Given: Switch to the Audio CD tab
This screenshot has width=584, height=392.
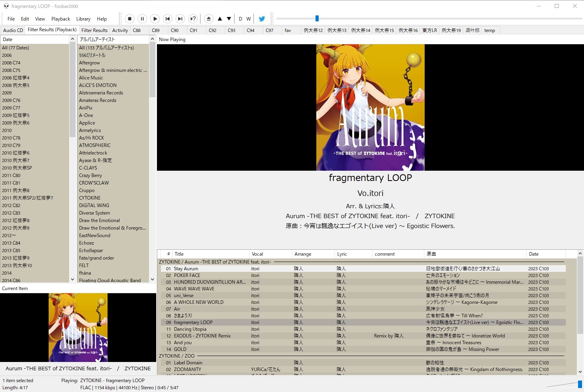Looking at the screenshot, I should click(13, 30).
